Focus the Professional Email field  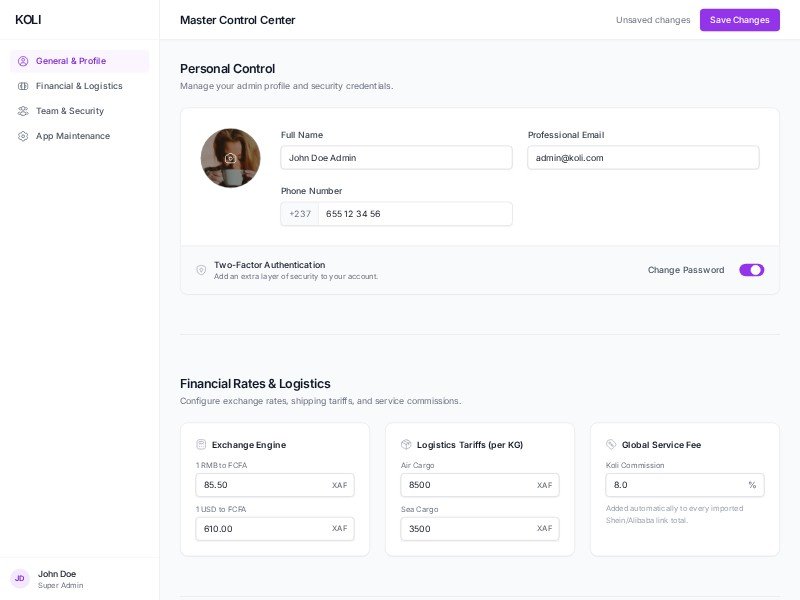pyautogui.click(x=643, y=158)
